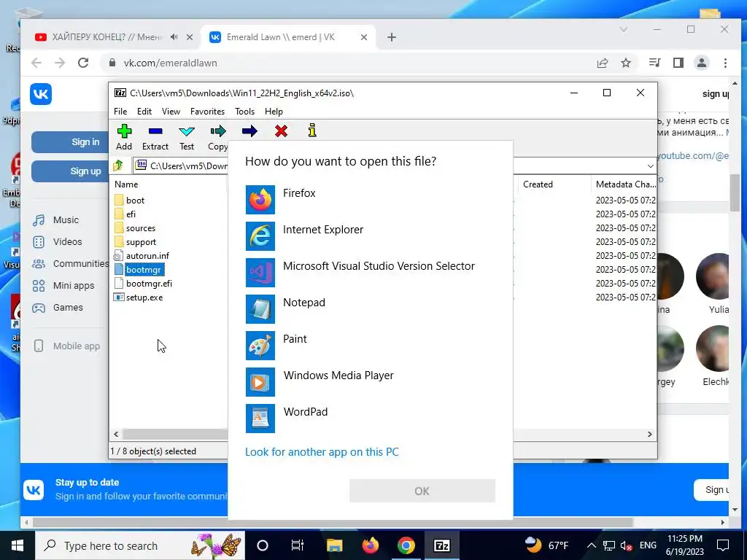Open the 7-Zip Tools menu
Image resolution: width=747 pixels, height=560 pixels.
tap(245, 112)
